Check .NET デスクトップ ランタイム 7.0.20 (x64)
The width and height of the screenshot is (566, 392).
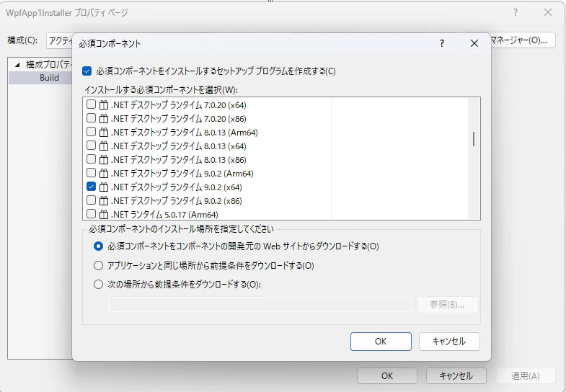[92, 104]
